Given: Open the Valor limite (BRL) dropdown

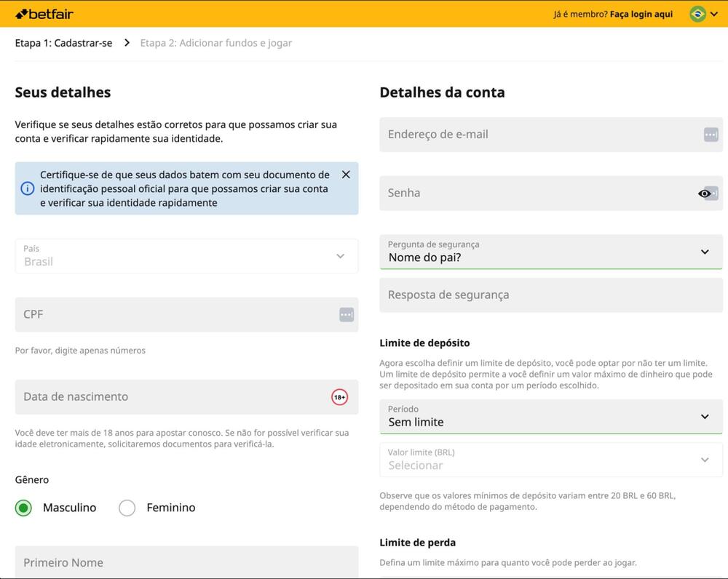Looking at the screenshot, I should pos(551,460).
